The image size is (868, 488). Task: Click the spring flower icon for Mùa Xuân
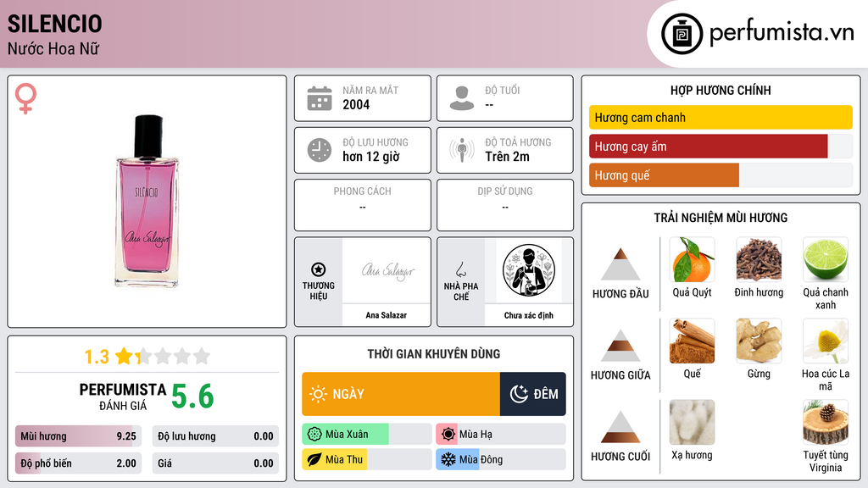[x=314, y=435]
